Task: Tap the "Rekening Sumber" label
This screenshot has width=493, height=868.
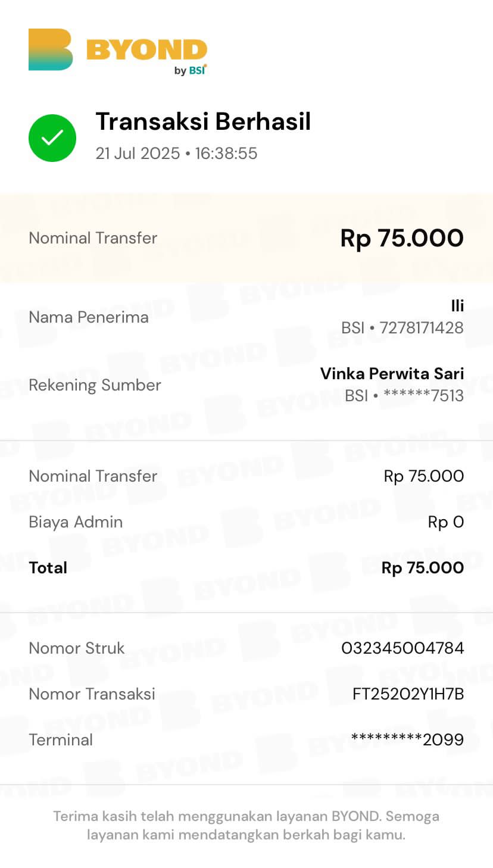Action: [x=95, y=385]
